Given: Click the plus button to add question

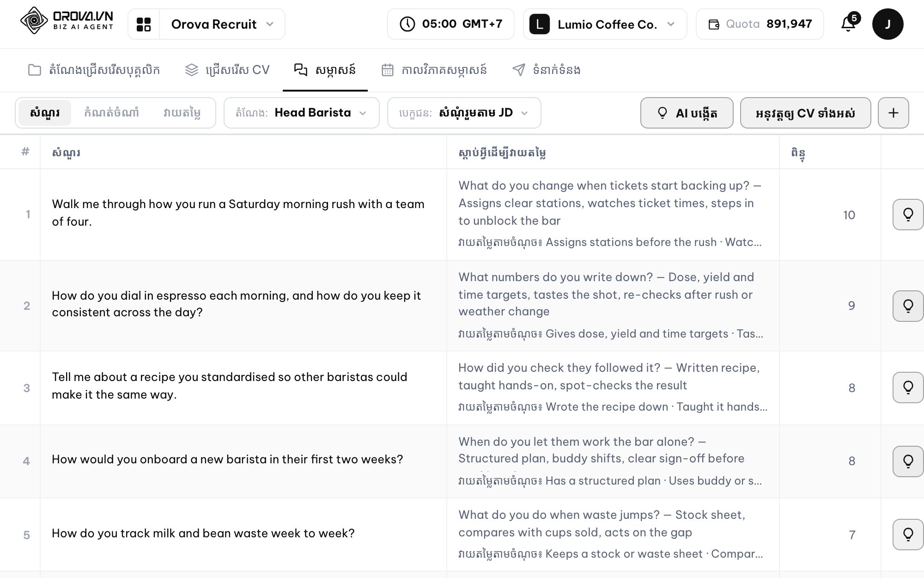Looking at the screenshot, I should click(x=893, y=113).
